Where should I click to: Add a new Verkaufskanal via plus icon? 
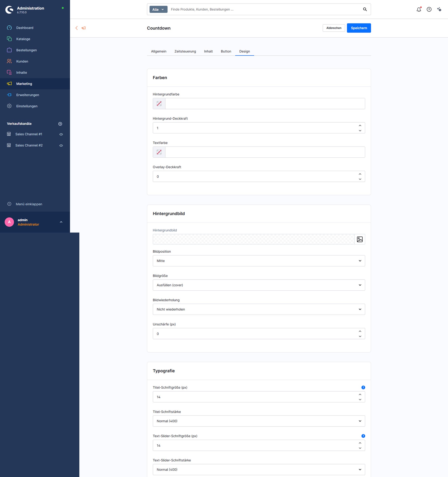(x=60, y=124)
